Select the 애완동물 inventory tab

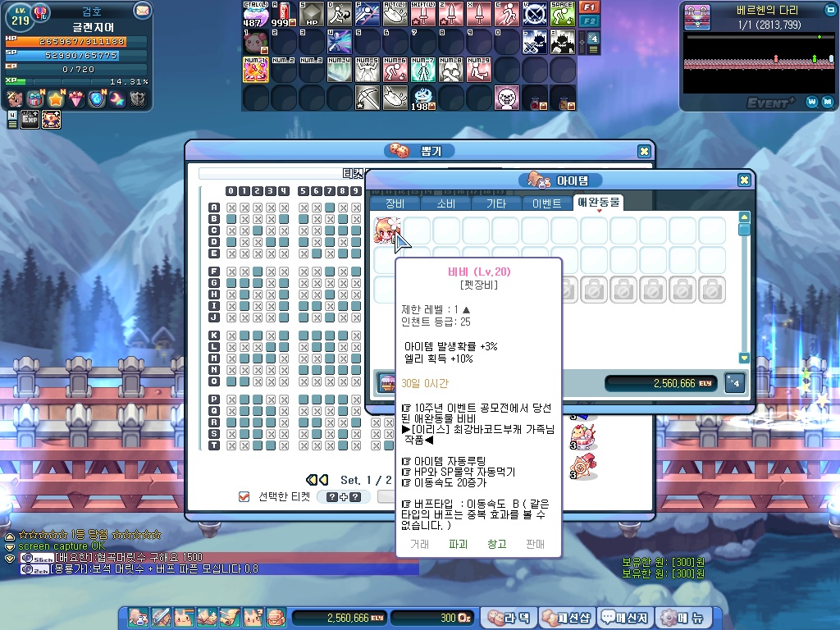(598, 202)
